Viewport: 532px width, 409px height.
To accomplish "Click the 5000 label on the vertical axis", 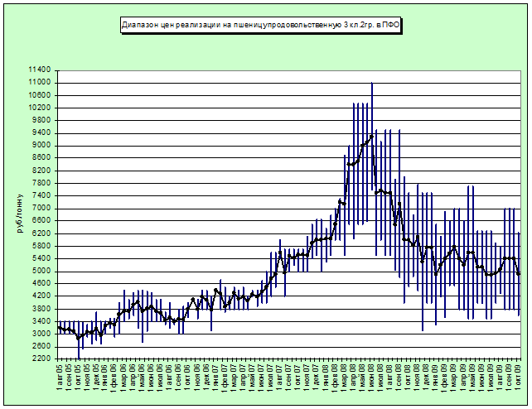I will pyautogui.click(x=41, y=271).
